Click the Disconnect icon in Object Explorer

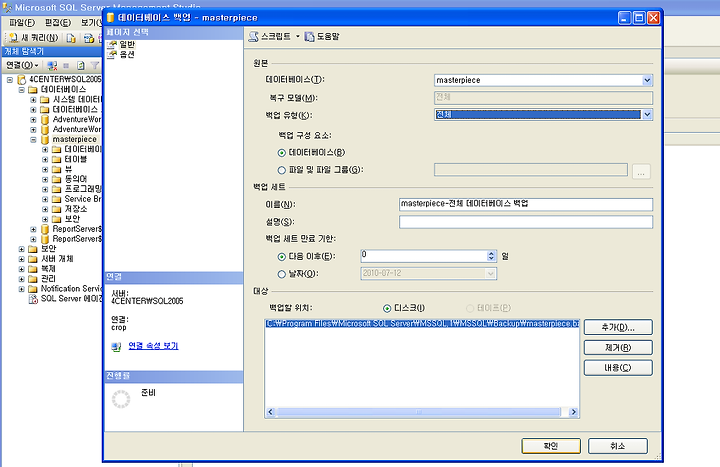(x=52, y=66)
